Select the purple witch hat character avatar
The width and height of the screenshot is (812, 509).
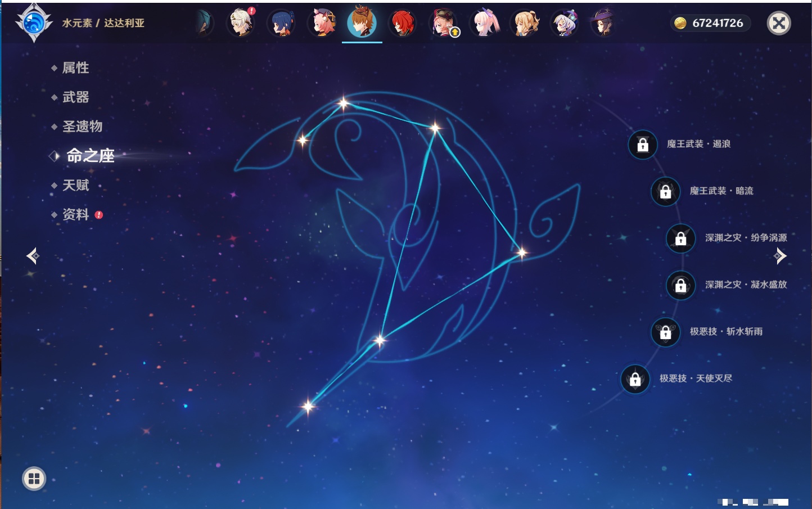click(x=602, y=23)
